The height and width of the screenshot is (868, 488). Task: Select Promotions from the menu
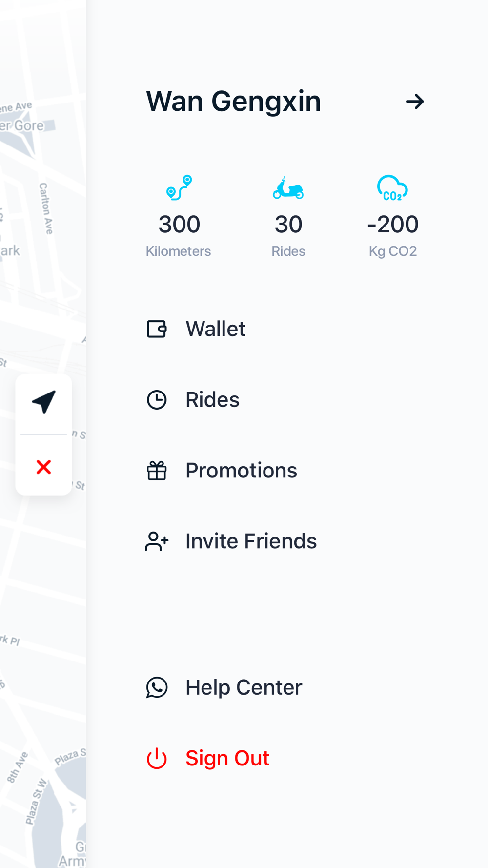(241, 471)
